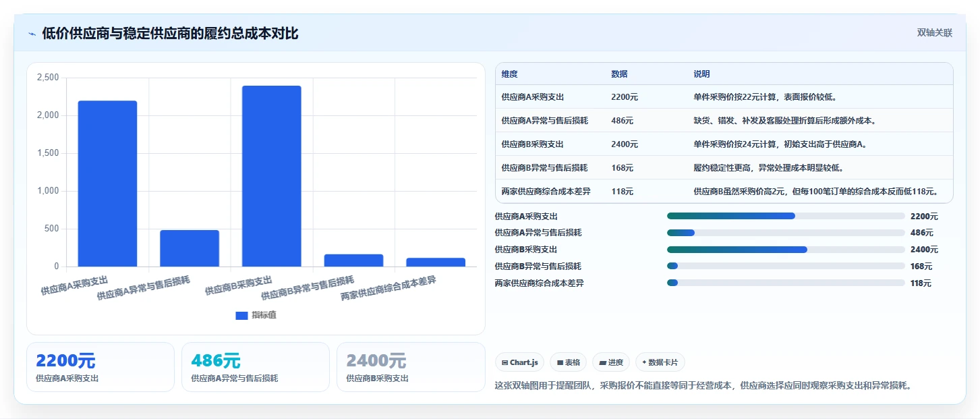Viewport: 980px width, 419px height.
Task: Select the 两家供应商综合成本差异 table cell
Action: pyautogui.click(x=546, y=192)
